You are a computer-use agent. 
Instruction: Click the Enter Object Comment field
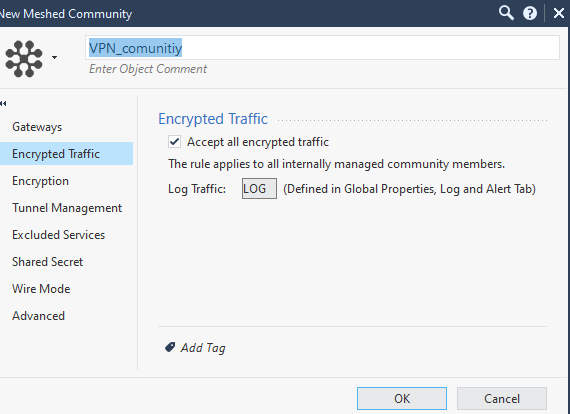[x=148, y=69]
